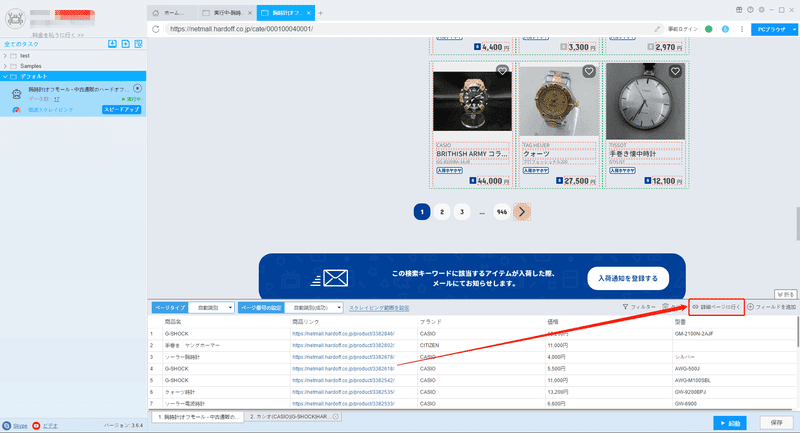Screen dimensions: 800x433
Task: Click the 詳細ページに行く button
Action: [x=716, y=307]
